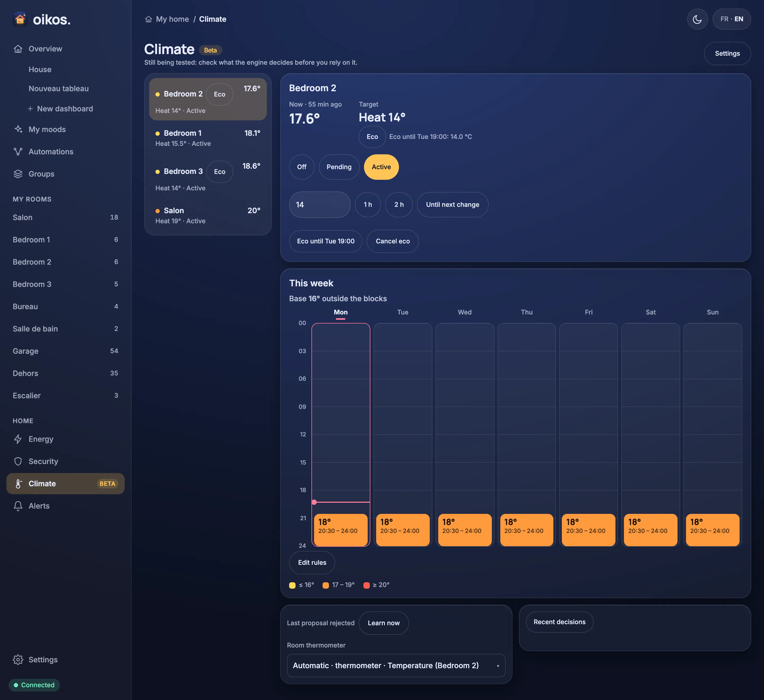The width and height of the screenshot is (764, 700).
Task: Click the Eco badge on the Bedroom 3 card
Action: point(219,172)
